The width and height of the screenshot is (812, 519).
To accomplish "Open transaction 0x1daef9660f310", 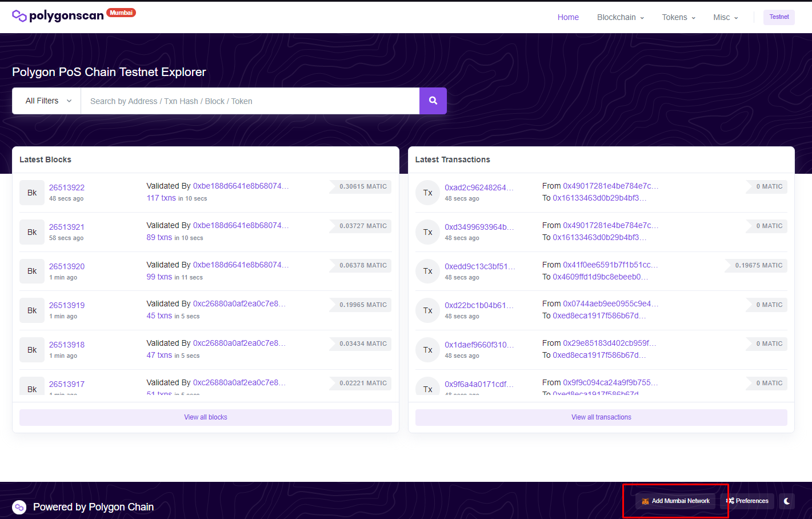I will pyautogui.click(x=479, y=345).
